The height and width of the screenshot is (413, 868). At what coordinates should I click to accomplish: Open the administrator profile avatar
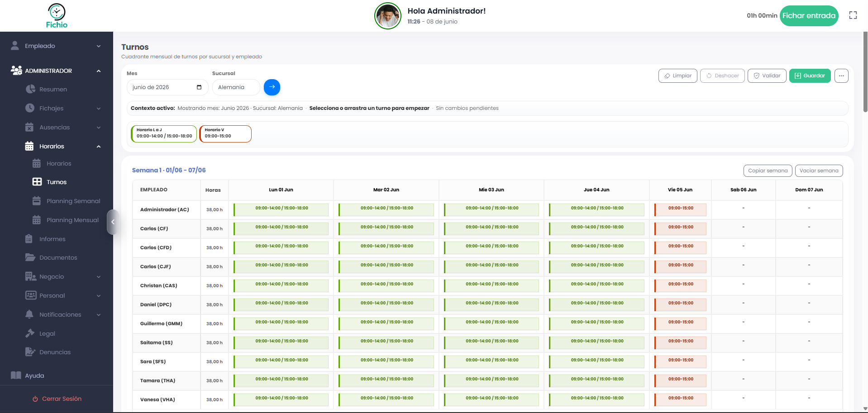coord(388,16)
